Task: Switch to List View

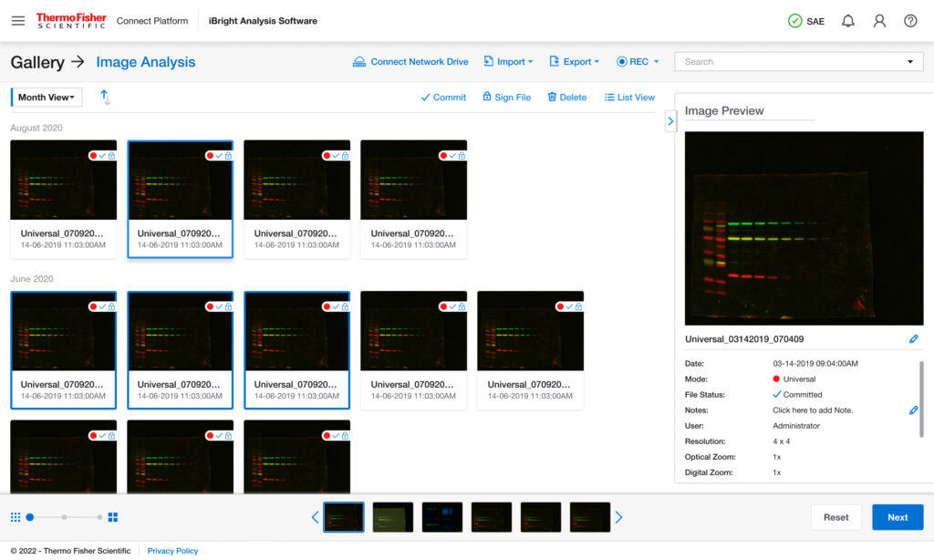Action: click(629, 98)
